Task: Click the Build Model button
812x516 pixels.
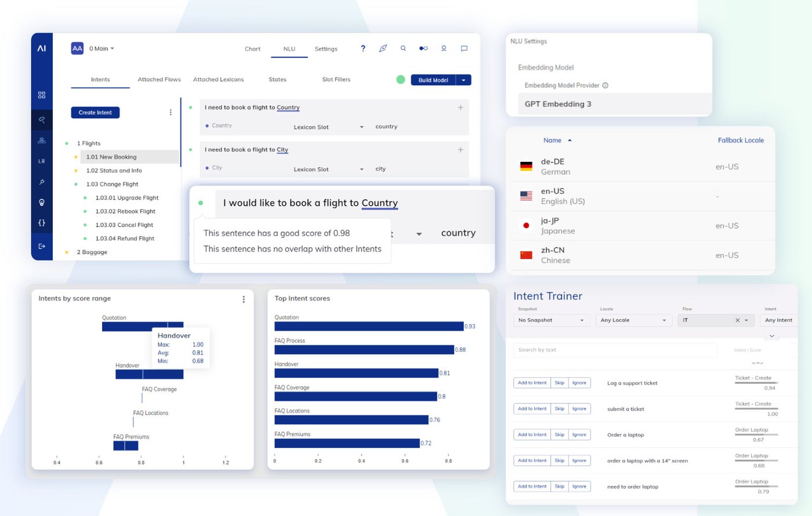Action: pyautogui.click(x=433, y=80)
